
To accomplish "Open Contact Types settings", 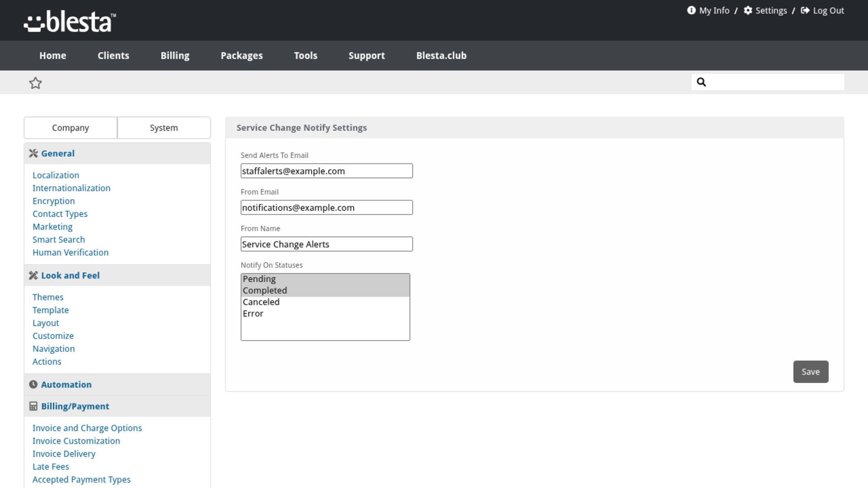I will tap(60, 214).
